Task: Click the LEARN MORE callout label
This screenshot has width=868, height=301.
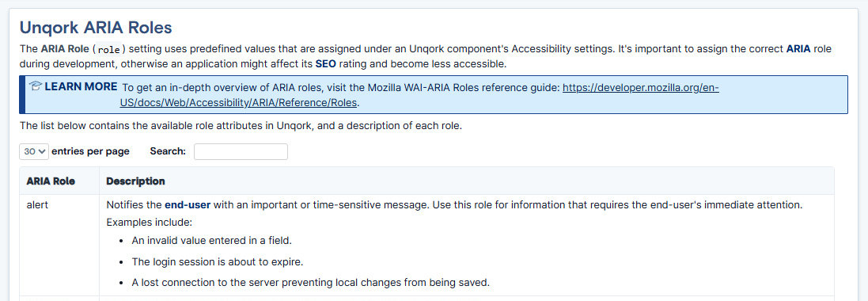Action: (81, 86)
